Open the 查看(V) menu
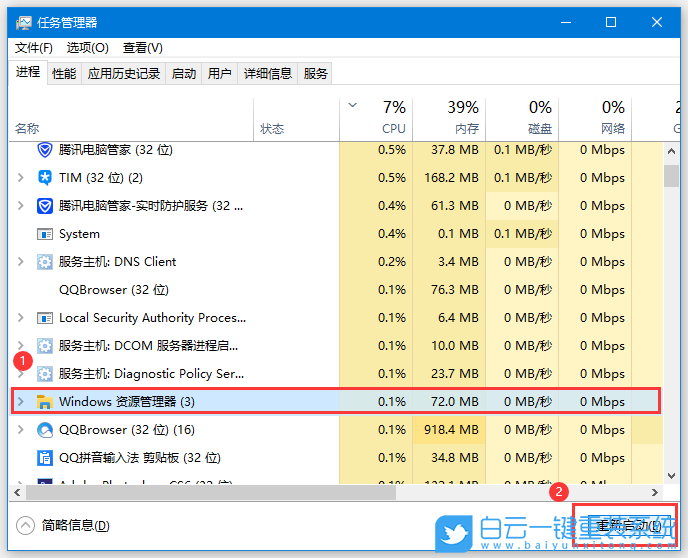 (143, 48)
